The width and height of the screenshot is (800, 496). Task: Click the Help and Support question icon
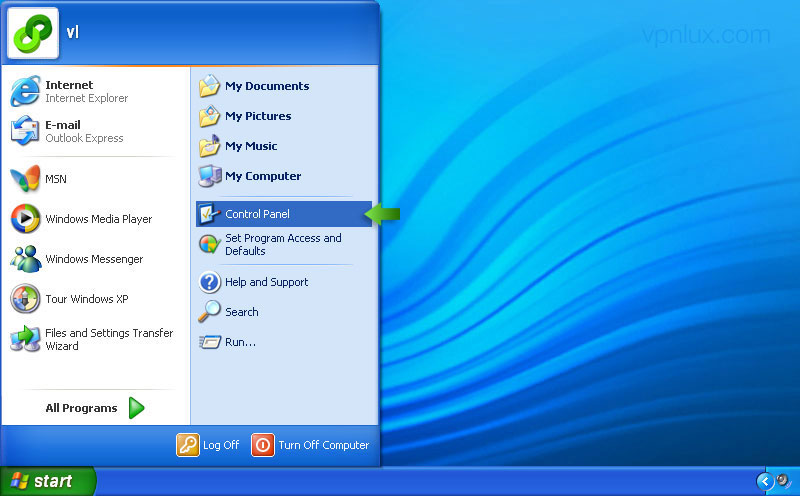tap(209, 282)
